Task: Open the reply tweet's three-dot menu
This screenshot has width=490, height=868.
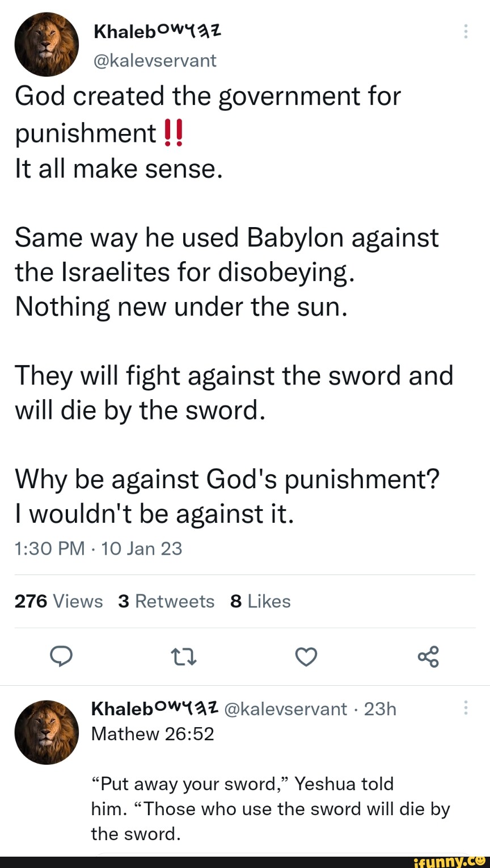Action: [x=466, y=707]
